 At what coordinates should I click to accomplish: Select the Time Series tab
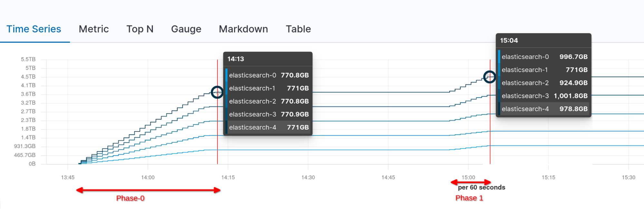(34, 29)
